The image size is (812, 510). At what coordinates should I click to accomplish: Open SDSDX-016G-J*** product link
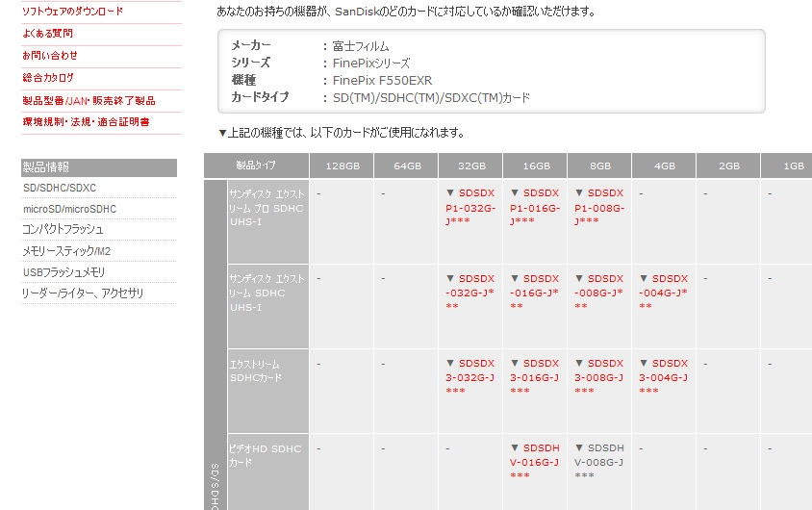[534, 293]
